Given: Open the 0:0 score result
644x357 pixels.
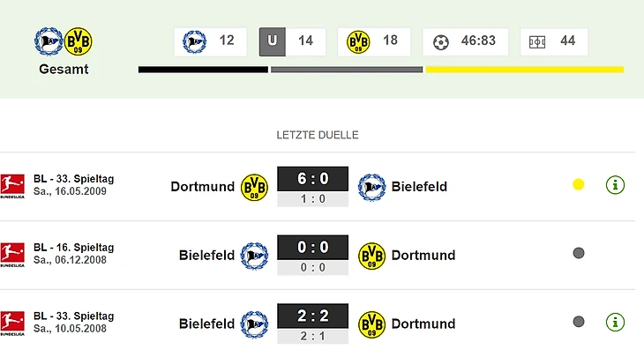Looking at the screenshot, I should click(312, 249).
